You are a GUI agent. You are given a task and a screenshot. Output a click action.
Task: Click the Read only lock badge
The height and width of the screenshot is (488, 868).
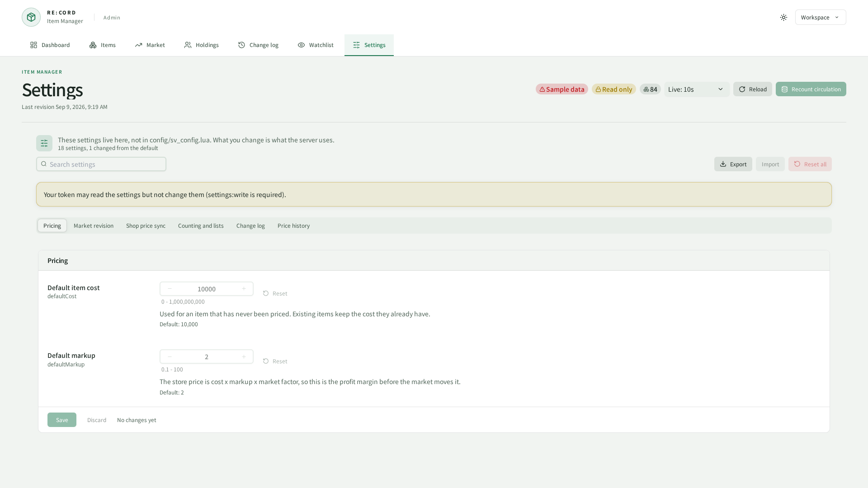[x=614, y=89]
